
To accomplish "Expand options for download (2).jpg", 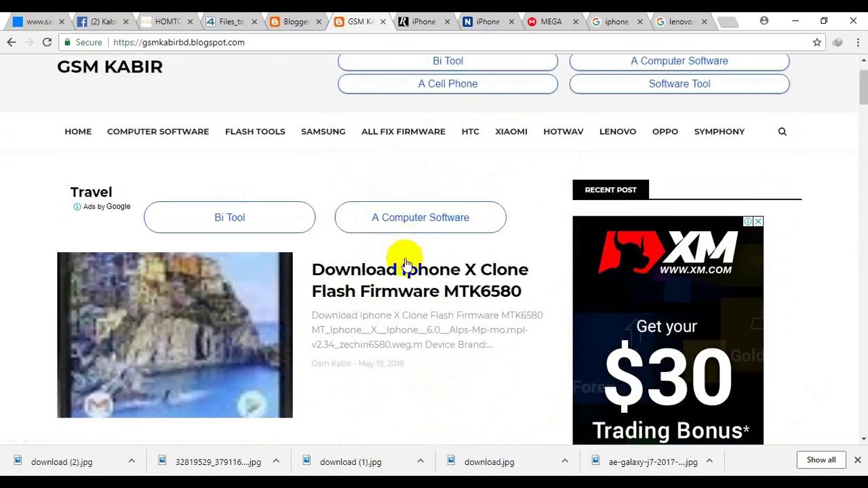I will (132, 462).
